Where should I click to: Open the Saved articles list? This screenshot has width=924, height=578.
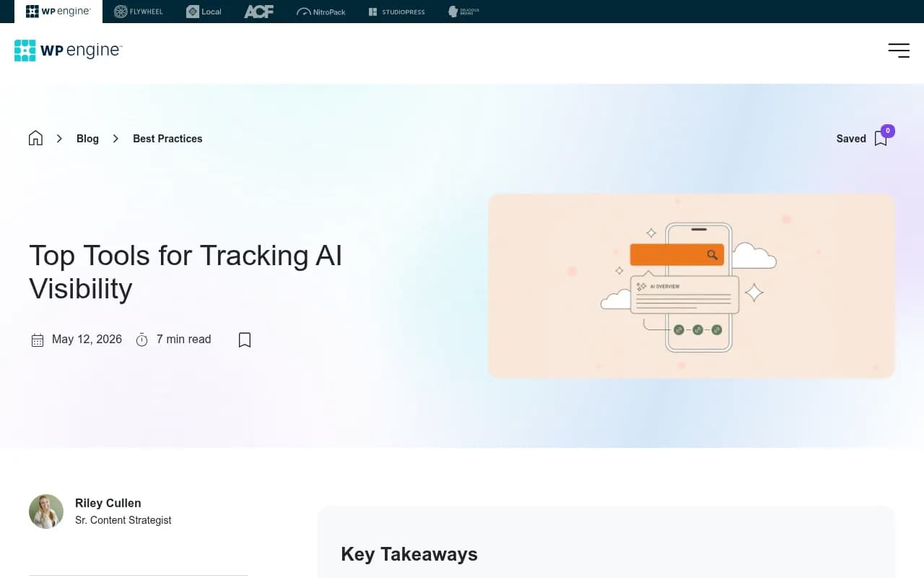coord(851,139)
